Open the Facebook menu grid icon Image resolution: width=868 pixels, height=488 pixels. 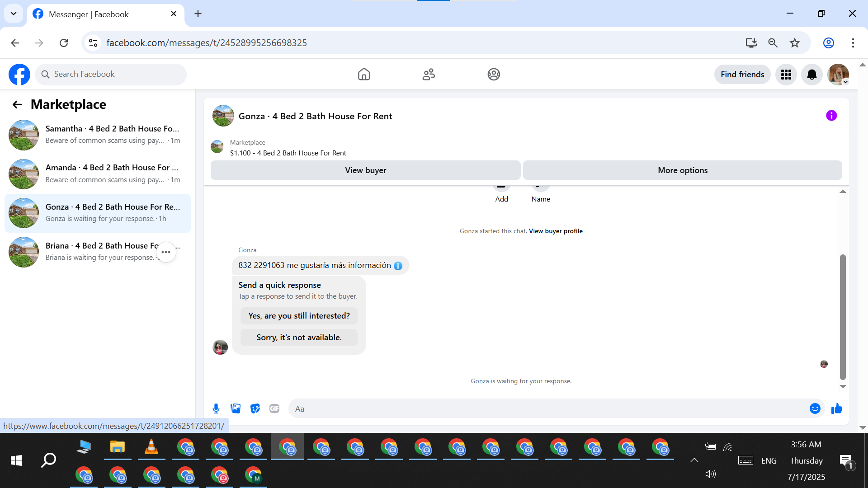[786, 75]
